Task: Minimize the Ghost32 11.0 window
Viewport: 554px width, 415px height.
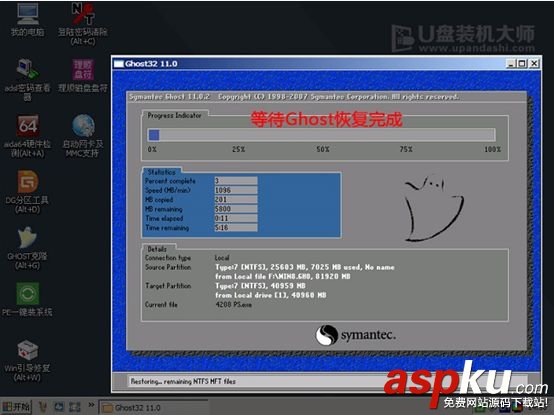Action: [510, 64]
